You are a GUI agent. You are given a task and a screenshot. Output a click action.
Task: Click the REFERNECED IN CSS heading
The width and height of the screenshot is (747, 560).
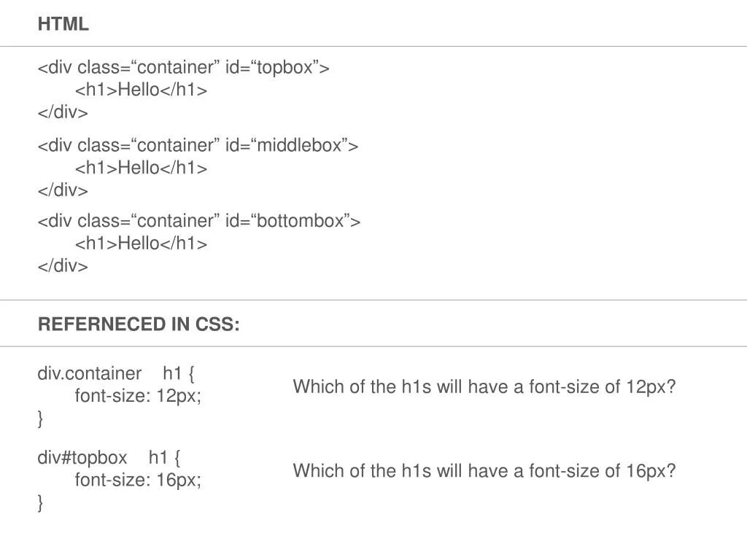click(139, 325)
